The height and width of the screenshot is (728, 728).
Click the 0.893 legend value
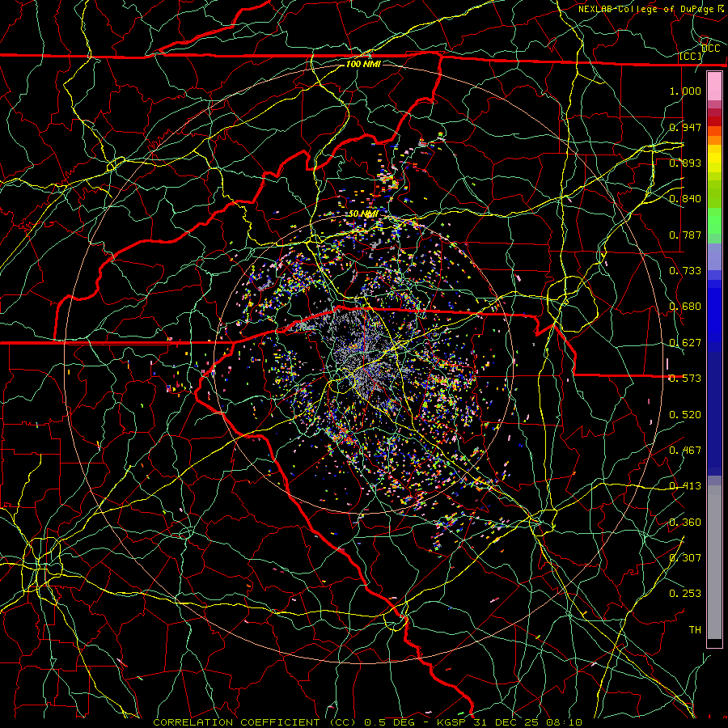(685, 163)
